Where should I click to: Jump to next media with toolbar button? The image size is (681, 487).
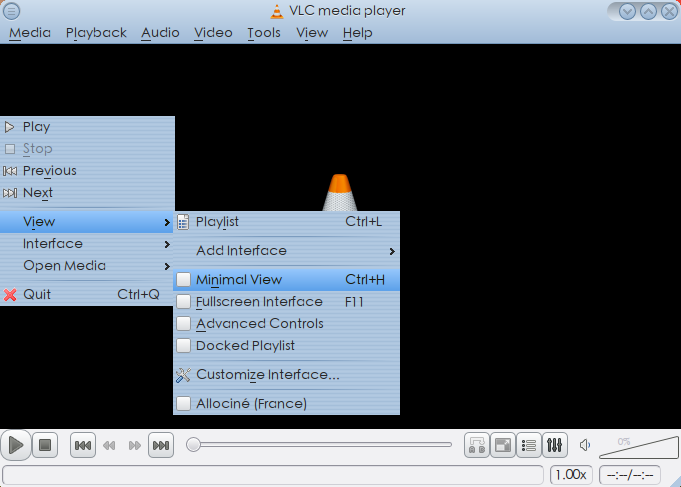click(161, 445)
